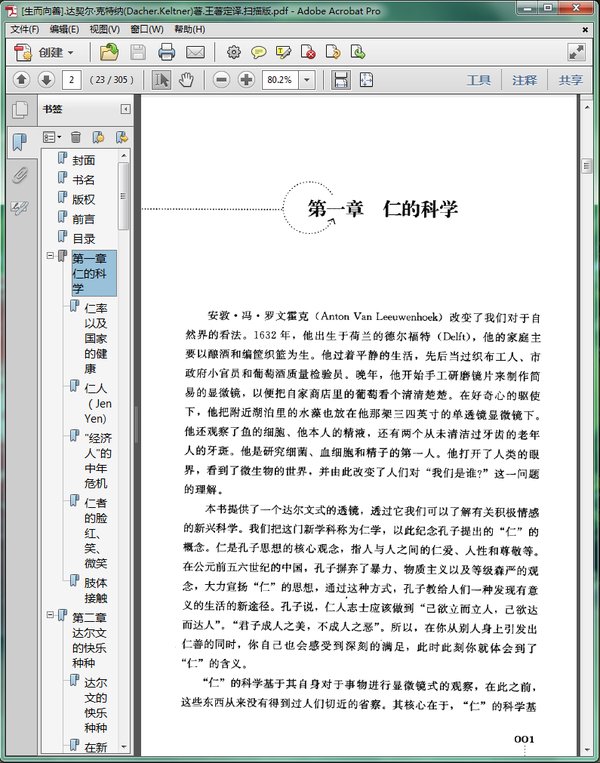Viewport: 600px width, 763px height.
Task: Click the insert page icon
Action: coord(358,52)
